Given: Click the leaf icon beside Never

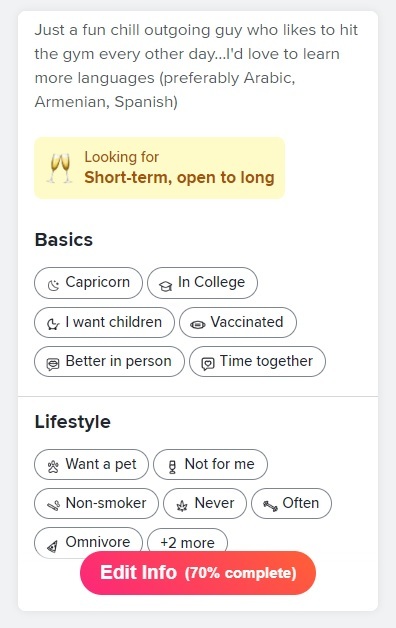Looking at the screenshot, I should (x=182, y=506).
